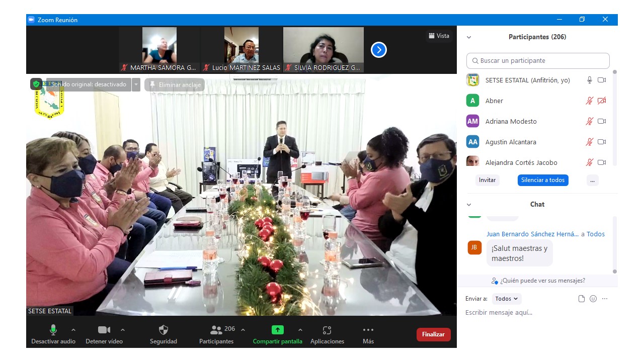
Task: Toggle the Participantes panel from toolbar
Action: point(216,334)
